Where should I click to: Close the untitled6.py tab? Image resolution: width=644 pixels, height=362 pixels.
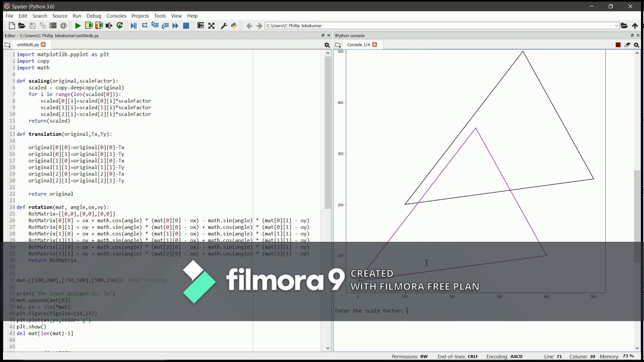(x=43, y=45)
